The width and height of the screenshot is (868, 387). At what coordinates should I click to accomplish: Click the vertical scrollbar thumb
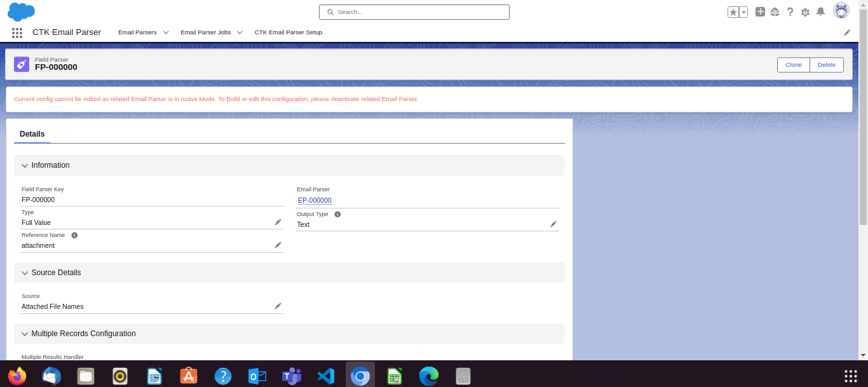[863, 118]
